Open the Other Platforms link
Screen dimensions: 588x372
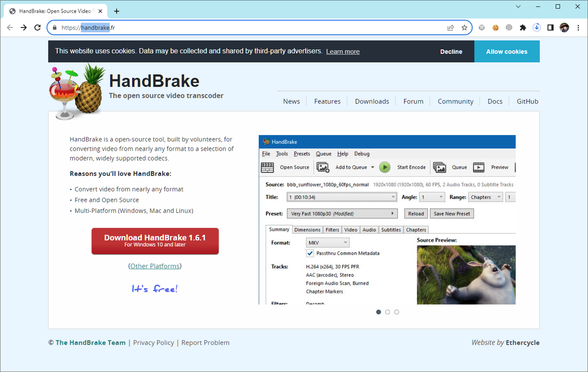[155, 266]
